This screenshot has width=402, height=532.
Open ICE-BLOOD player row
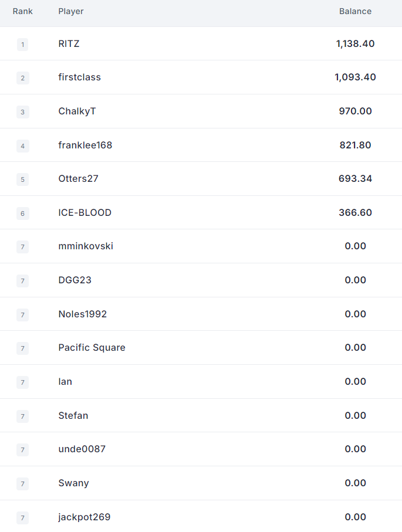click(x=201, y=212)
